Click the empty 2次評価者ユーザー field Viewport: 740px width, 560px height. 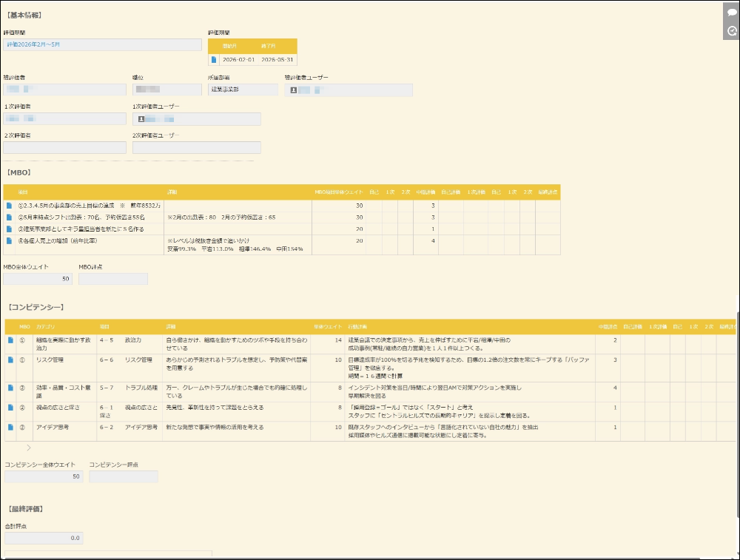tap(197, 148)
